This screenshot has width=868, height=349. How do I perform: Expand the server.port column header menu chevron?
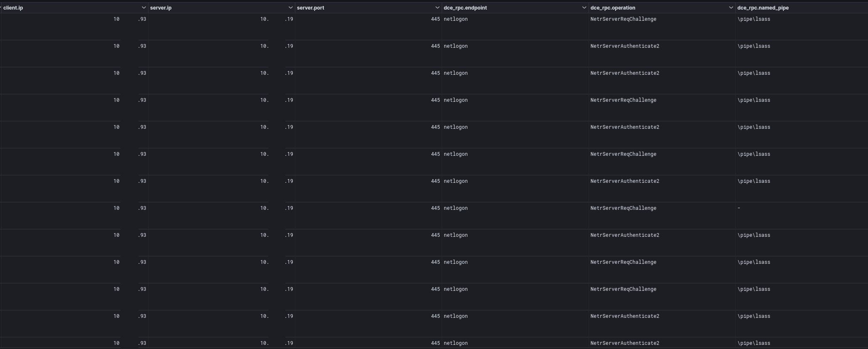pyautogui.click(x=437, y=8)
